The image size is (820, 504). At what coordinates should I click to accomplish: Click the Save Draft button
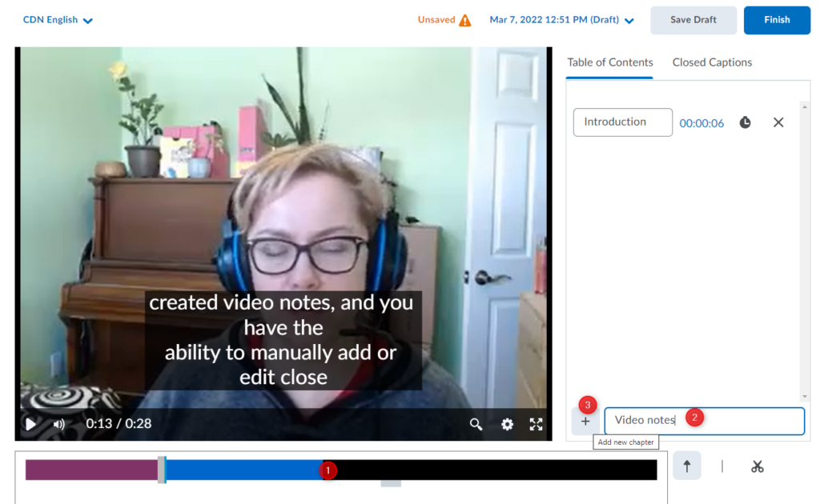tap(693, 20)
